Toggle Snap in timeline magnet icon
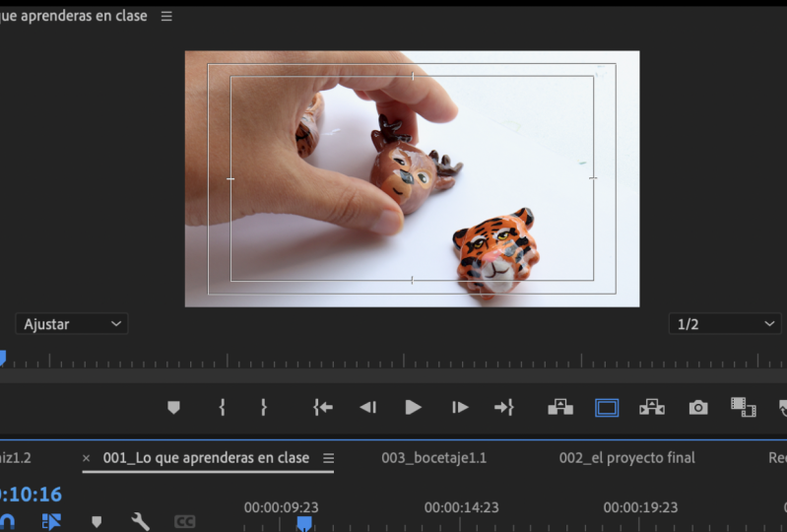787x532 pixels. (7, 521)
